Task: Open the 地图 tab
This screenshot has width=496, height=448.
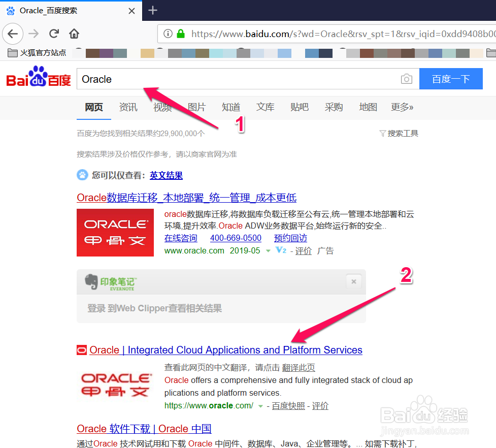Action: [368, 107]
